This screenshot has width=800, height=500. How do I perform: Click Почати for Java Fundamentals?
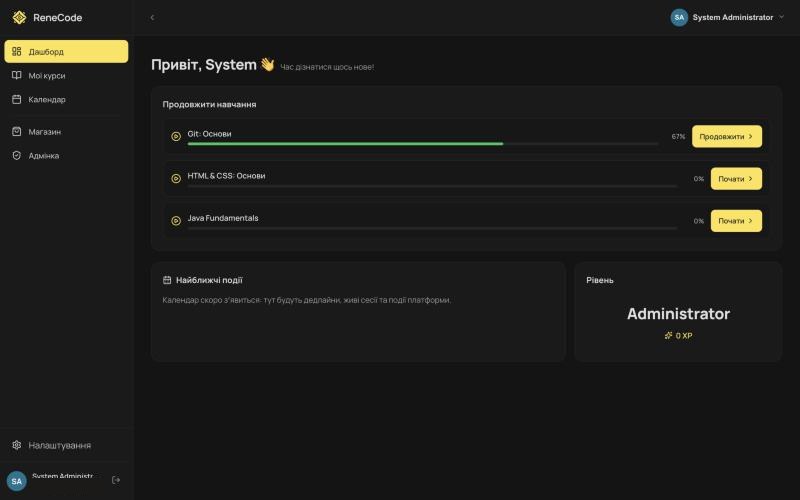pos(736,221)
